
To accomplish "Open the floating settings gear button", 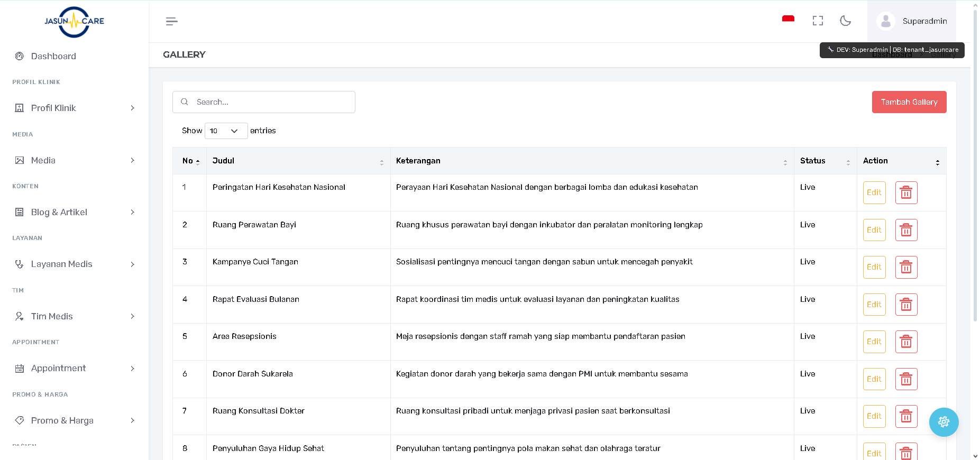I will click(944, 422).
